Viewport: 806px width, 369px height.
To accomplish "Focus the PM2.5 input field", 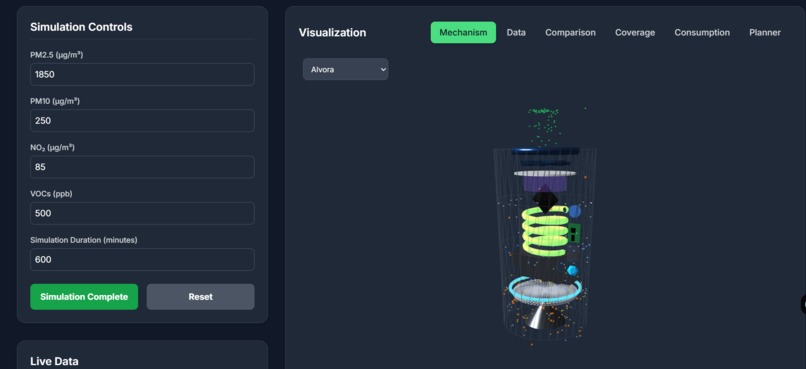I will [142, 75].
